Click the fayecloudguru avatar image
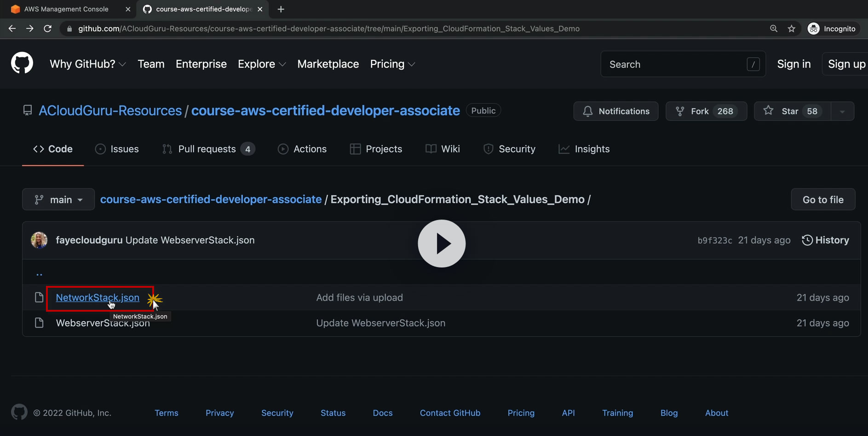 [x=39, y=240]
